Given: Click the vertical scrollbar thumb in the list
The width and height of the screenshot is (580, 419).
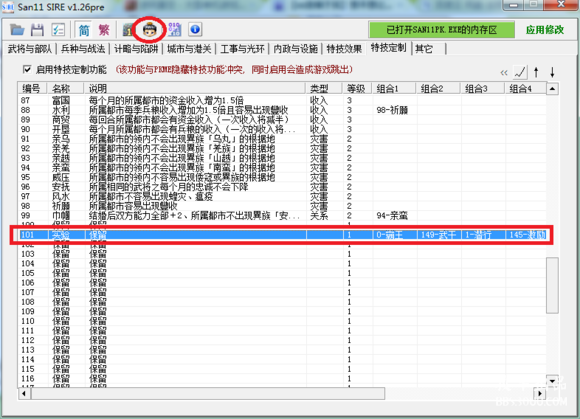Looking at the screenshot, I should click(x=552, y=285).
